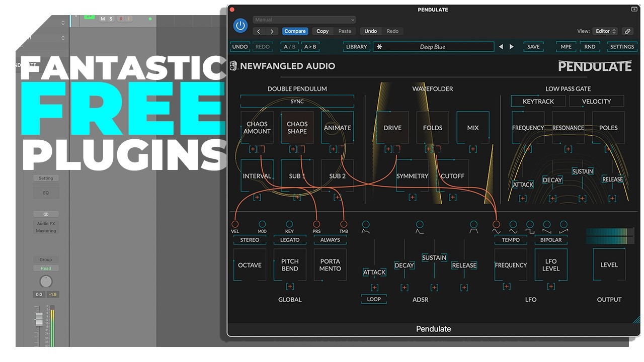Select the PRS modulation source circle
The width and height of the screenshot is (644, 362).
pos(316,224)
